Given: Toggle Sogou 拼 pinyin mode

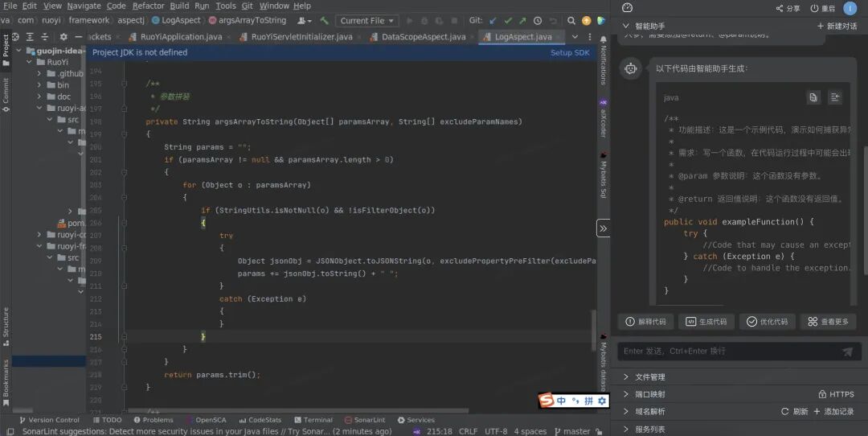Looking at the screenshot, I should (588, 401).
